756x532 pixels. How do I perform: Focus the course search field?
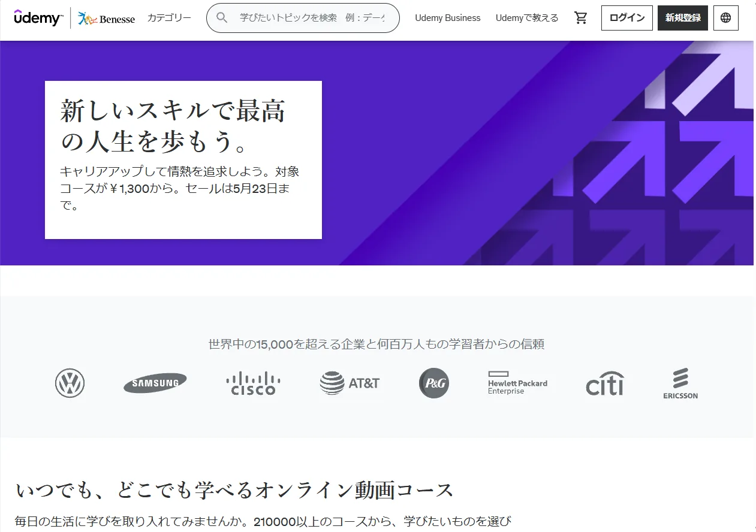tap(303, 18)
